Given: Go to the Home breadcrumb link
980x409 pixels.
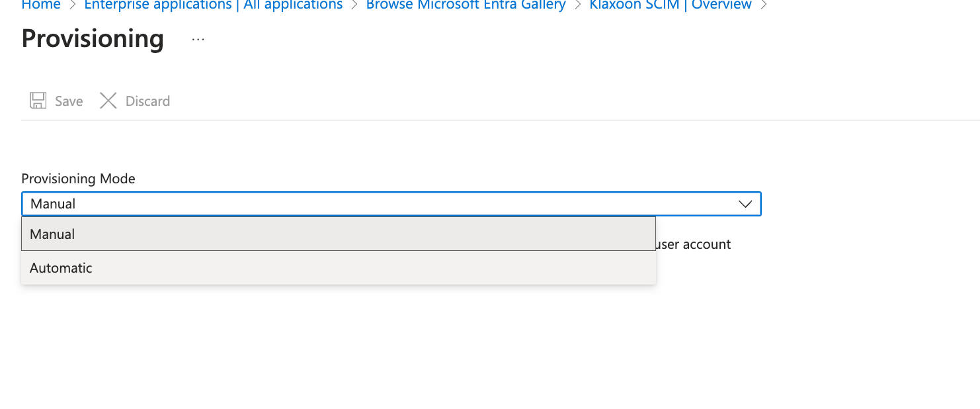Looking at the screenshot, I should tap(41, 5).
